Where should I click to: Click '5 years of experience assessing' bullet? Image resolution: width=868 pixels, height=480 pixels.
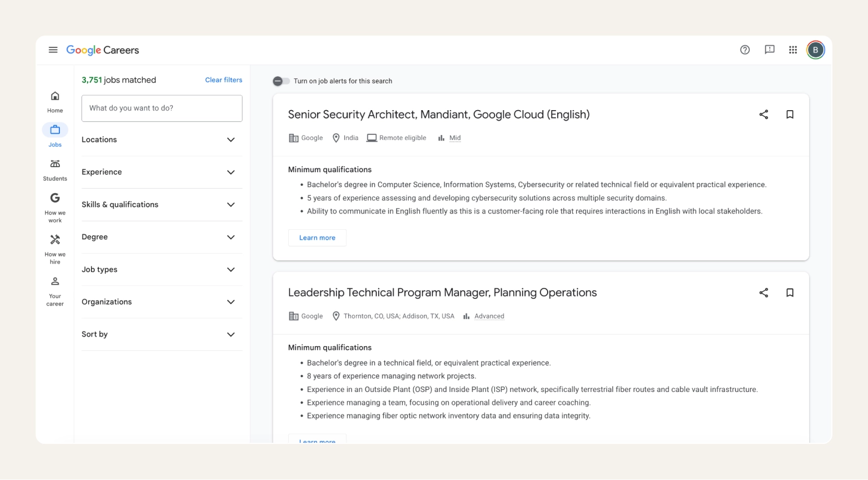point(487,198)
